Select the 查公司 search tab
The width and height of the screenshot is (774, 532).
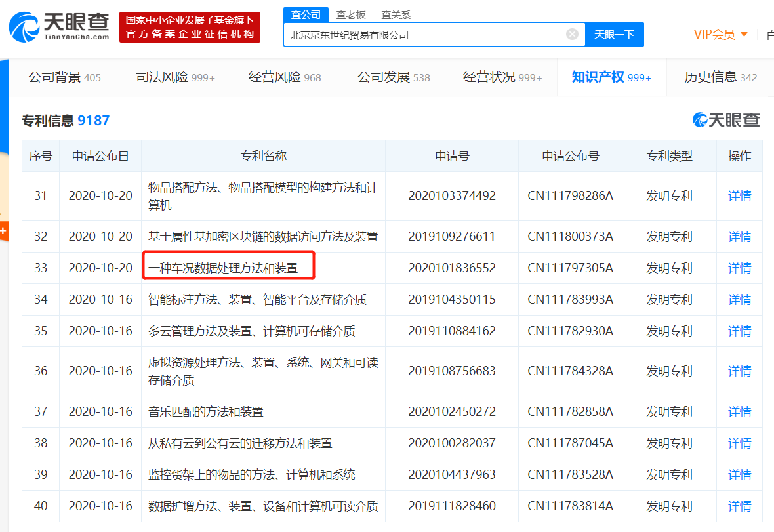(306, 15)
